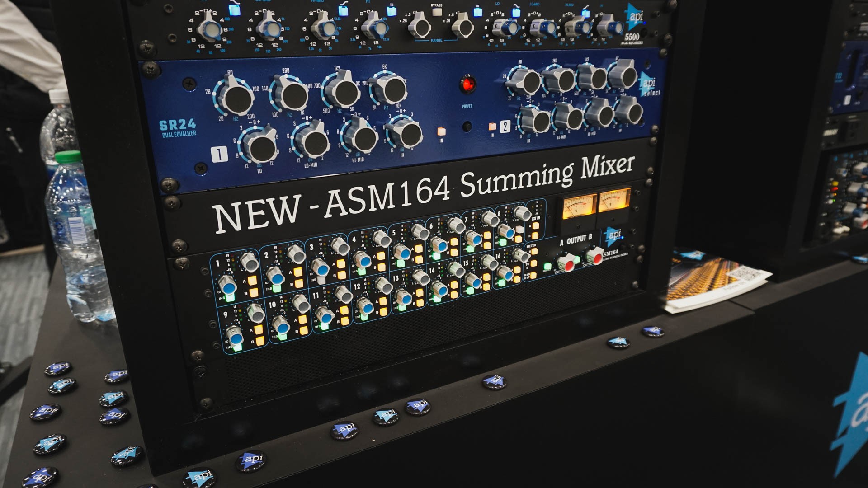Click the black center button below POWER on SR24

click(x=467, y=127)
